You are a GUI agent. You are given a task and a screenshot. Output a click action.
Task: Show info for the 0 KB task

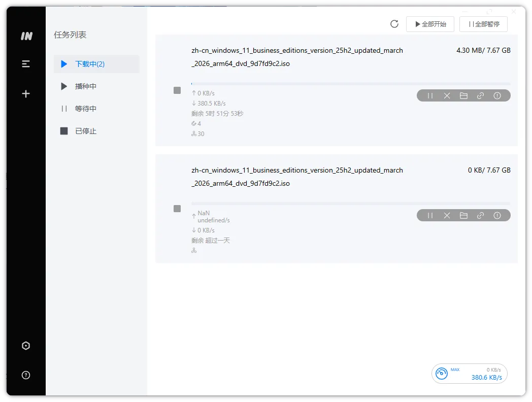click(x=497, y=215)
